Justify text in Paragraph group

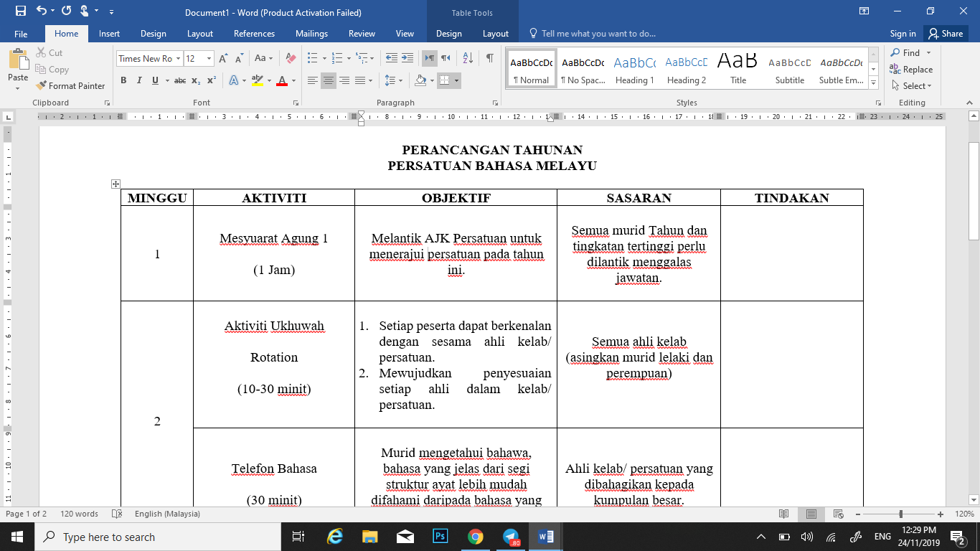tap(360, 80)
